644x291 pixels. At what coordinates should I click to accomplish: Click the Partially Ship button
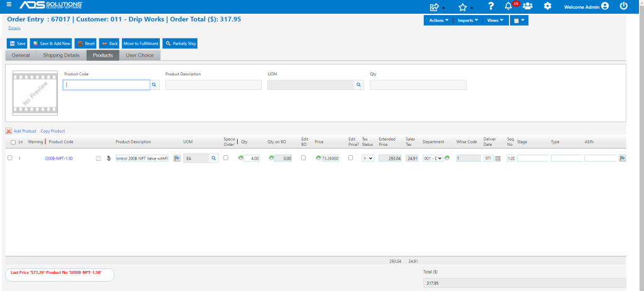pos(180,43)
